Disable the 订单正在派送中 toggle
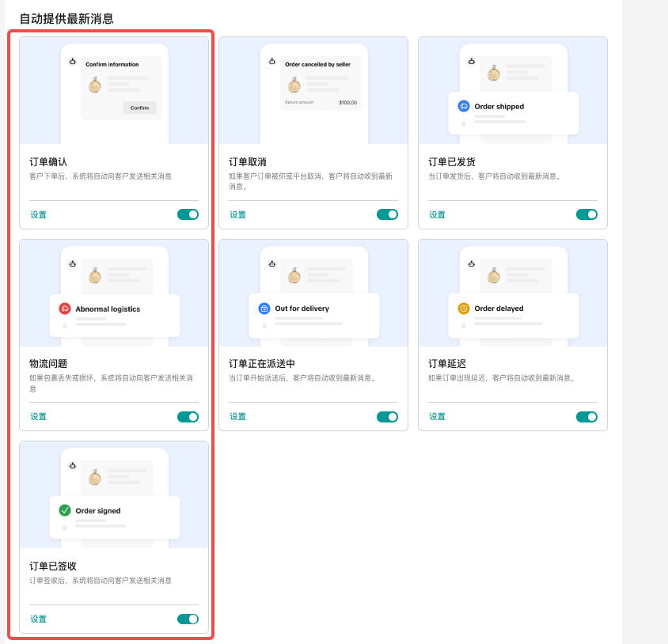The height and width of the screenshot is (644, 668). tap(387, 417)
